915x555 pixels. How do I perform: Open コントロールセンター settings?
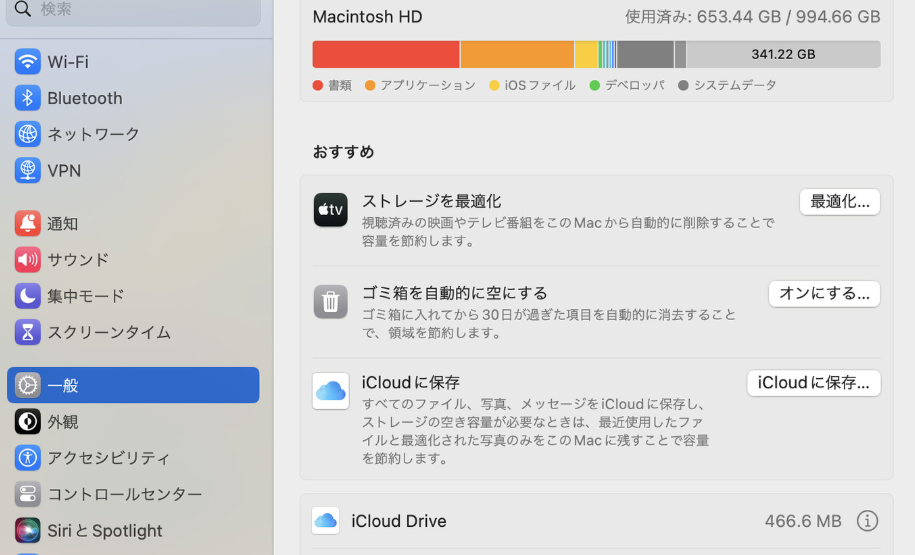133,494
